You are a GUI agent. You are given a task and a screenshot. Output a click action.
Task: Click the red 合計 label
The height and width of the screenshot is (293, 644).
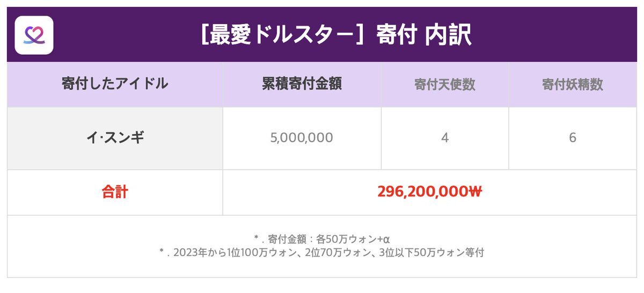115,192
